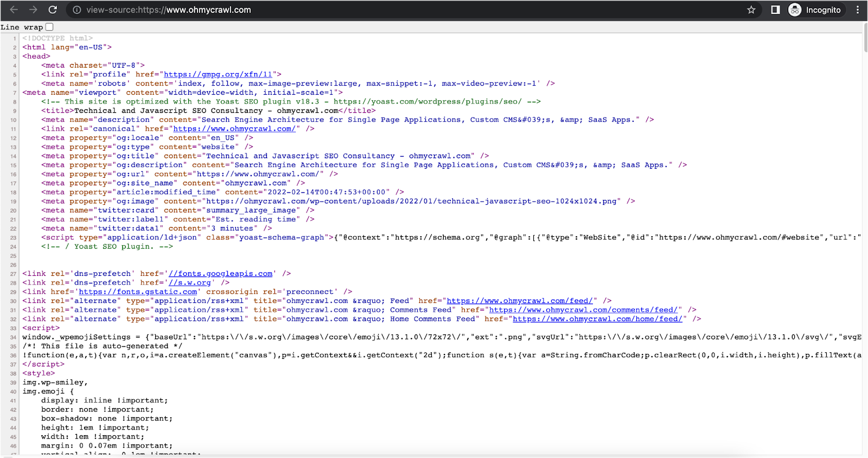Viewport: 868px width, 458px height.
Task: Open the canonical https://www.ohmycrawl.com/ link
Action: click(x=234, y=128)
